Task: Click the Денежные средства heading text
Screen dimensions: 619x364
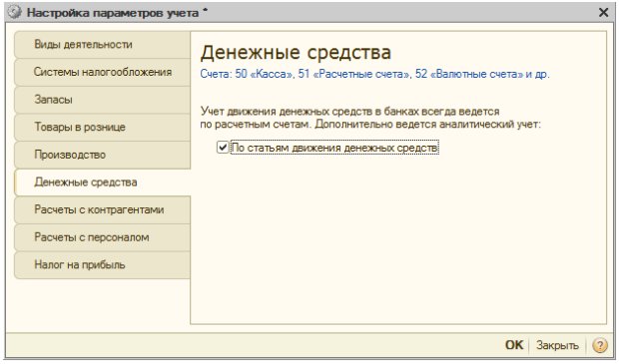Action: tap(296, 53)
